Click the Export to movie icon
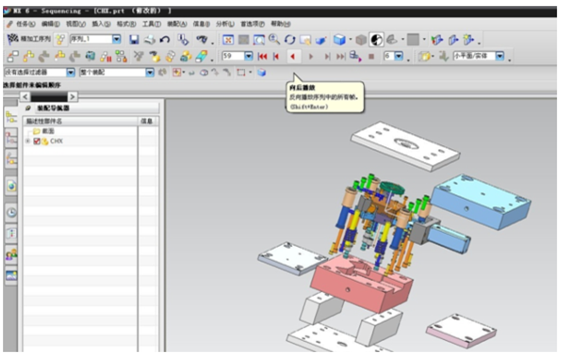 coord(355,56)
